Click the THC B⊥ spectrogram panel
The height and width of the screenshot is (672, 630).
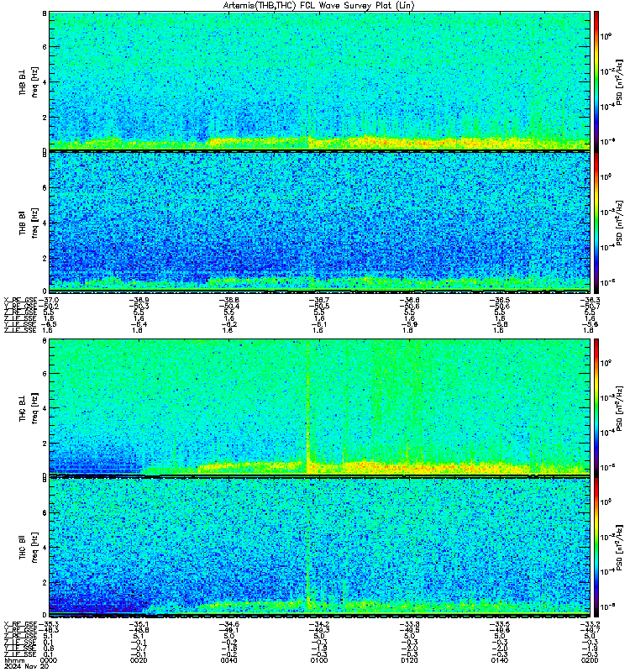319,407
